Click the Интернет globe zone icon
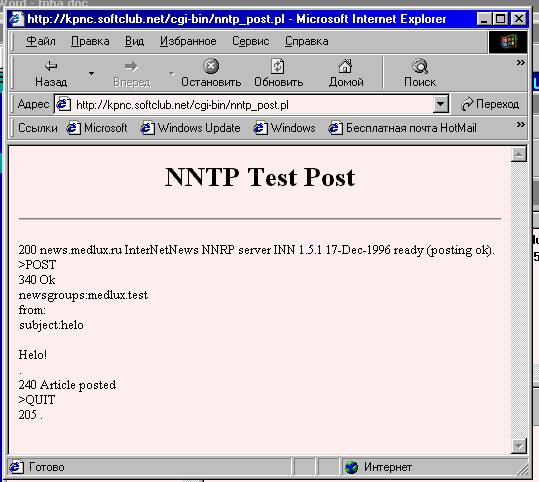The height and width of the screenshot is (482, 539). point(351,467)
